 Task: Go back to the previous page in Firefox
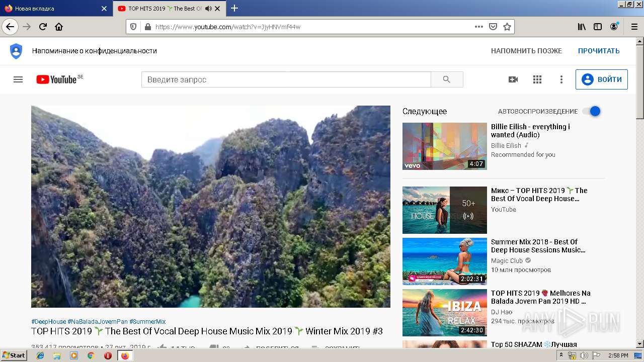pos(10,27)
